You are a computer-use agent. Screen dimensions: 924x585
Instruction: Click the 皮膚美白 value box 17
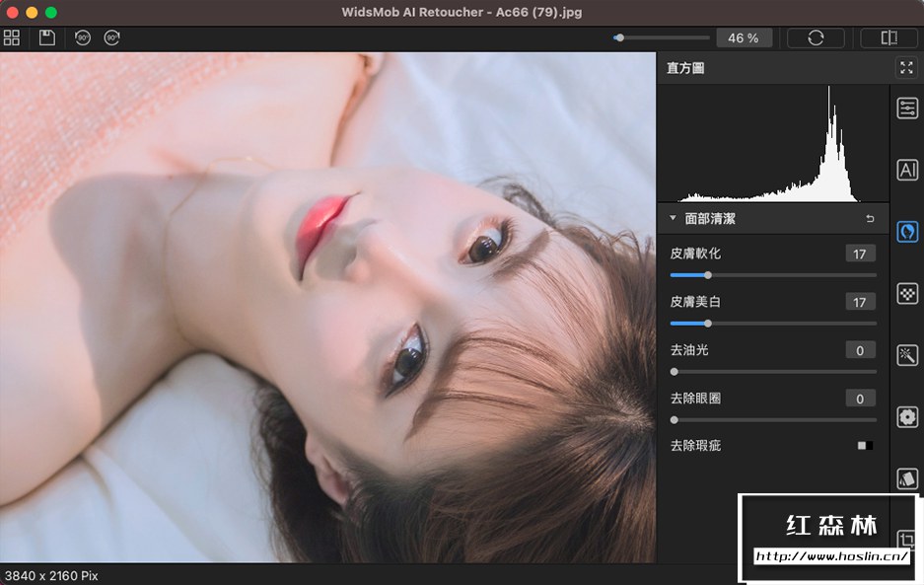coord(860,302)
